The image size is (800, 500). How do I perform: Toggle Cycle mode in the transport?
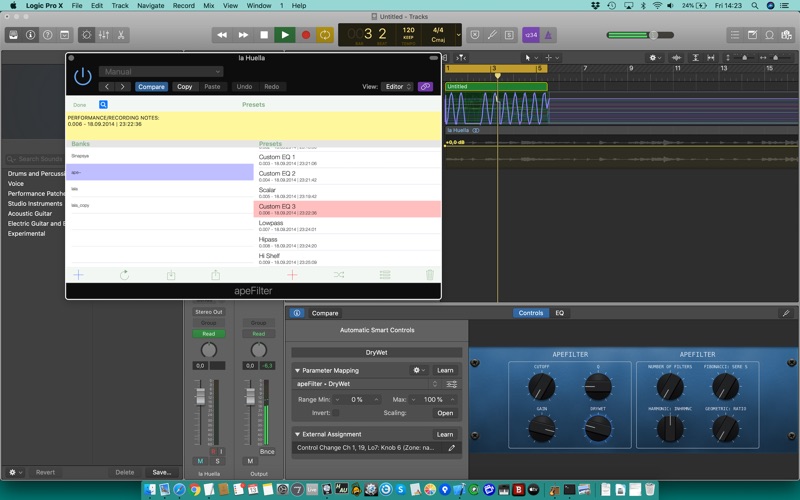pos(324,35)
